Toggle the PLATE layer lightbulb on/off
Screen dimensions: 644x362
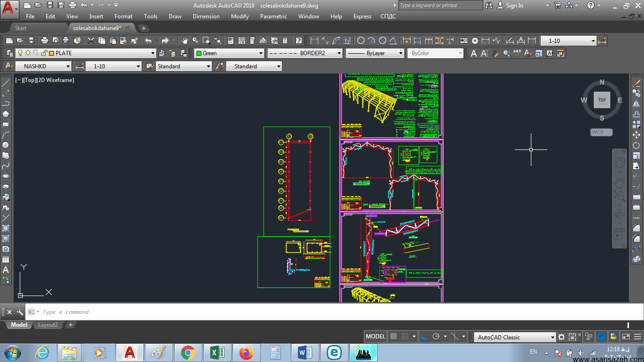pos(20,53)
